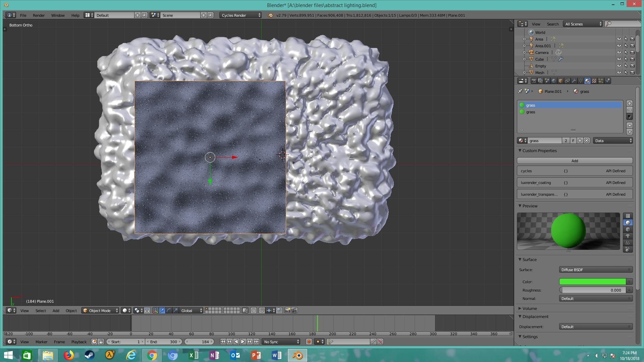Open the Particles properties tab
Screen dimensions: 644x362
[x=601, y=81]
